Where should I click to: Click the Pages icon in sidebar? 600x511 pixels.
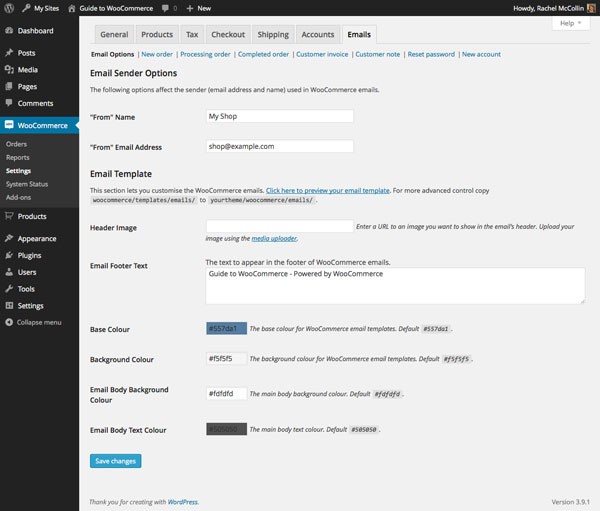[x=9, y=86]
